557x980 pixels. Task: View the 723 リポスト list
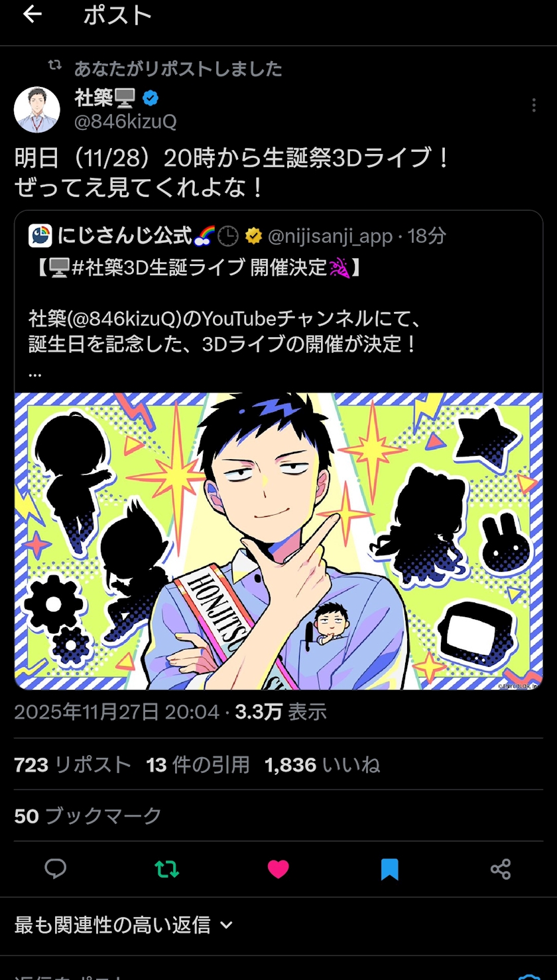[x=73, y=765]
